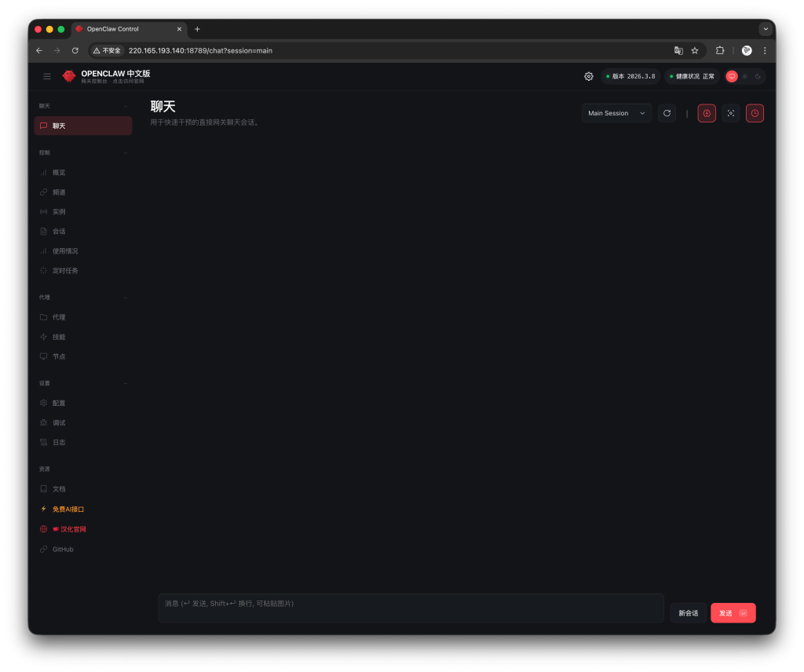The height and width of the screenshot is (672, 804).
Task: Refresh the chat with the reload icon
Action: 667,113
